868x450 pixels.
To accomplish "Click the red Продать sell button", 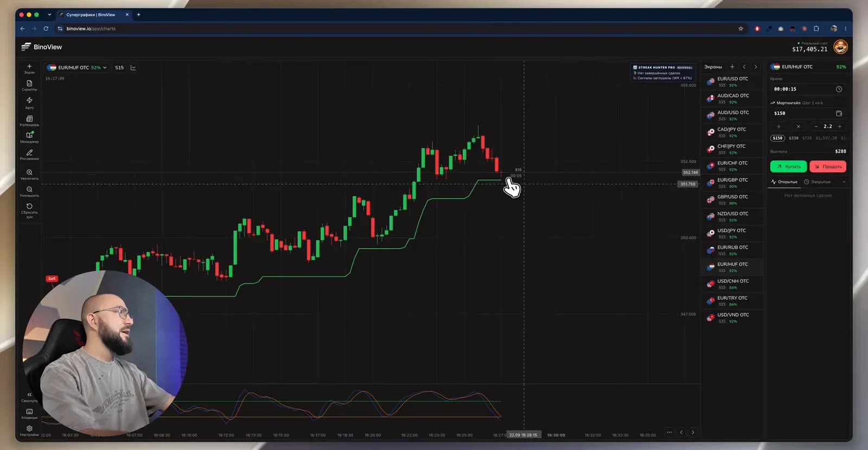I will click(x=828, y=166).
